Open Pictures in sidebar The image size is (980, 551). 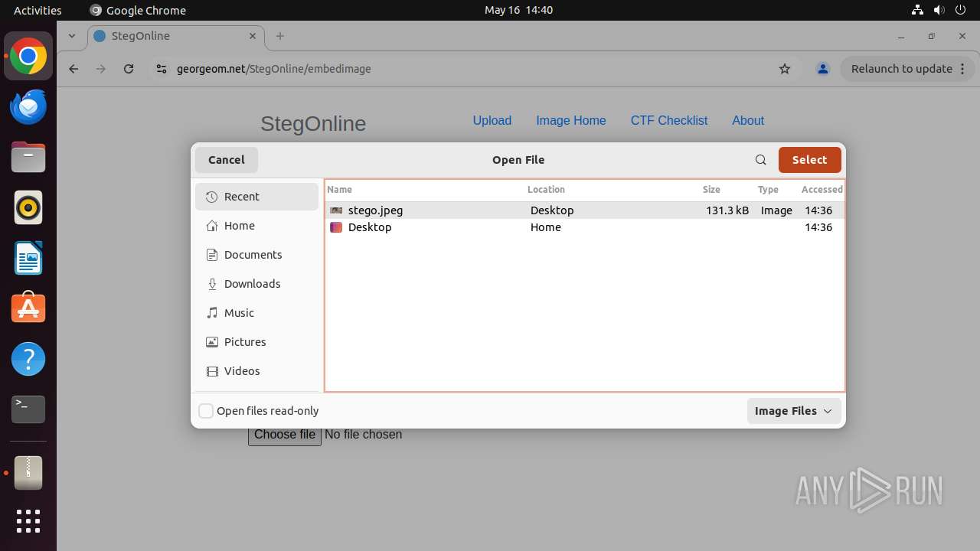point(256,342)
